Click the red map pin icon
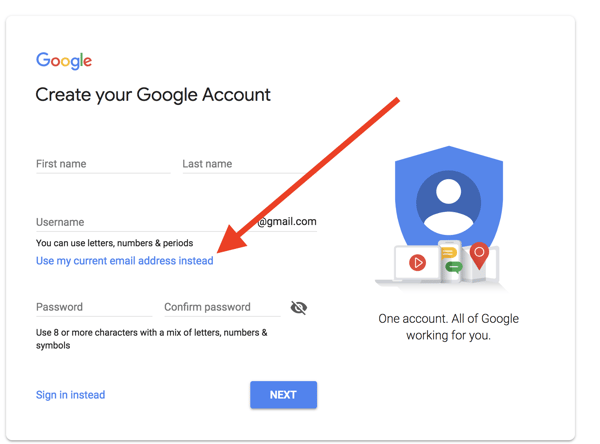The height and width of the screenshot is (444, 600). point(479,255)
